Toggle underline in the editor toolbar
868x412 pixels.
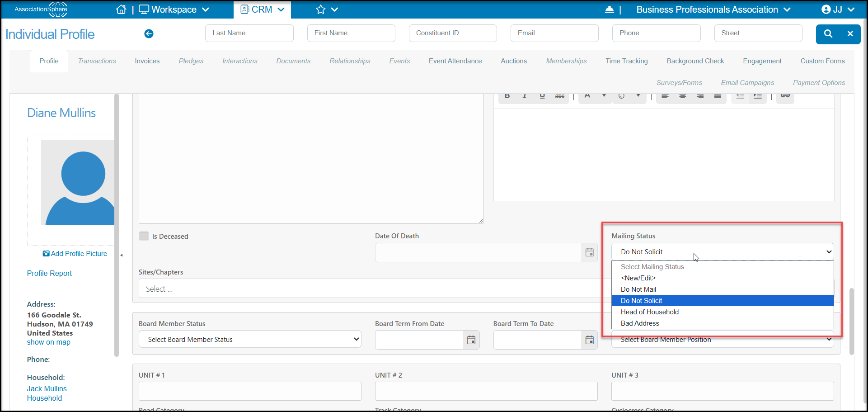(542, 96)
